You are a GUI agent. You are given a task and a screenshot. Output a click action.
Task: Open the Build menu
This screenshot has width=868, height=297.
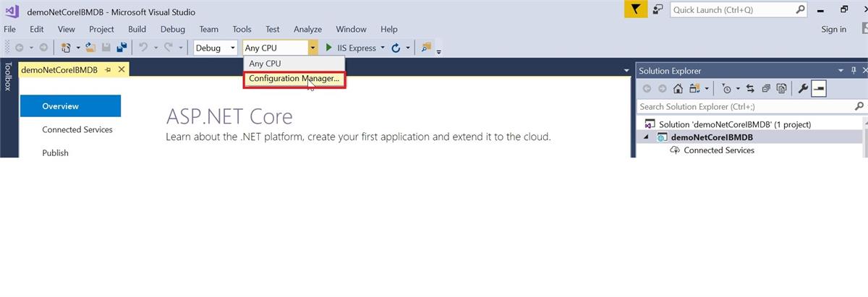point(137,29)
